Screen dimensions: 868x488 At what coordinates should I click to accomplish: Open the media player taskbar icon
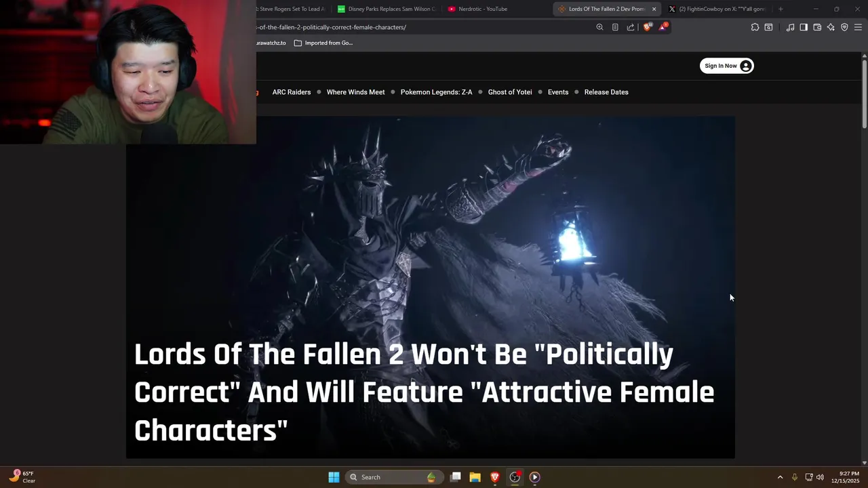[534, 477]
